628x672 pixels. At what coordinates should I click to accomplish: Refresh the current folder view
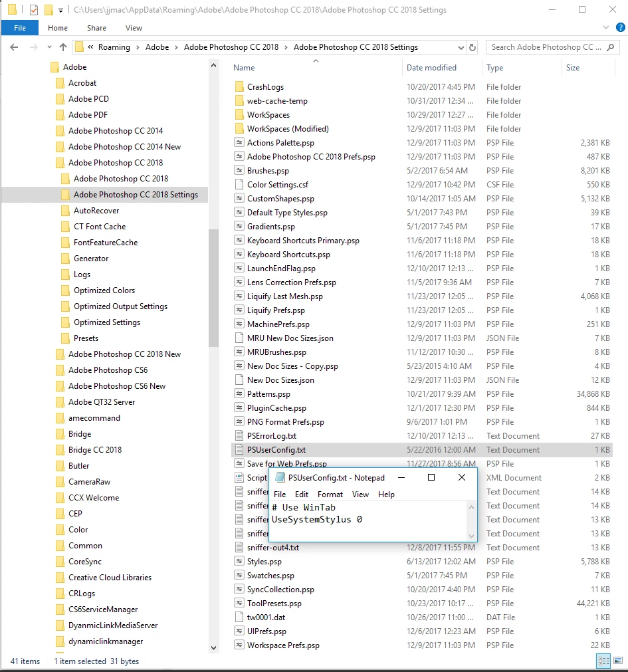coord(472,47)
